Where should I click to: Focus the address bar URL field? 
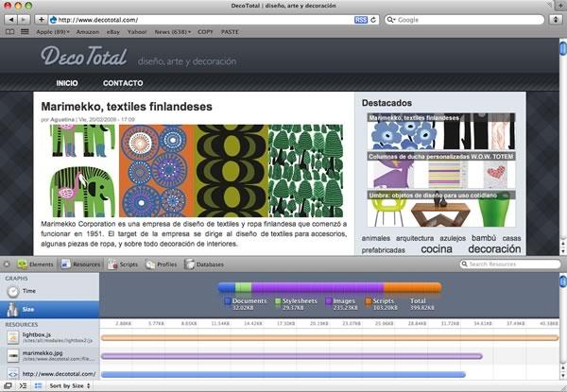pyautogui.click(x=200, y=20)
